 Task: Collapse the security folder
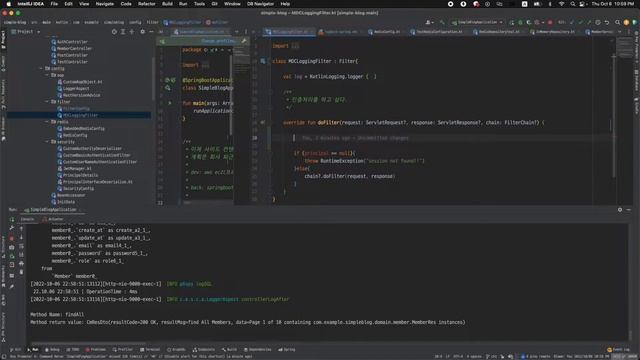coord(47,142)
